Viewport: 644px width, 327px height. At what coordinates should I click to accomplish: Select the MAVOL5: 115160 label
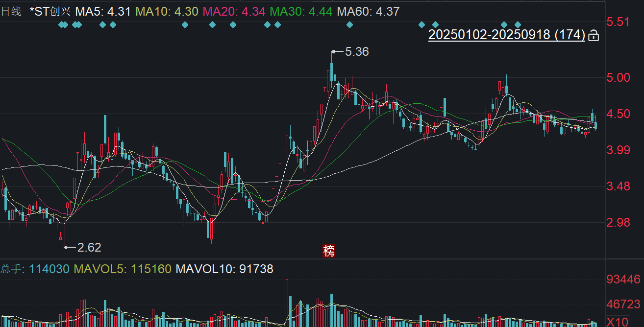[x=123, y=269]
